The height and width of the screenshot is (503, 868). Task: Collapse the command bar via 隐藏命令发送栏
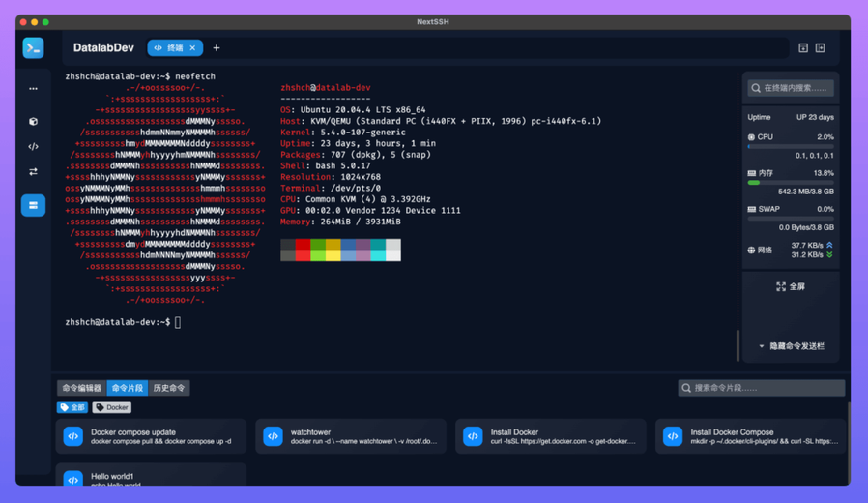(791, 345)
